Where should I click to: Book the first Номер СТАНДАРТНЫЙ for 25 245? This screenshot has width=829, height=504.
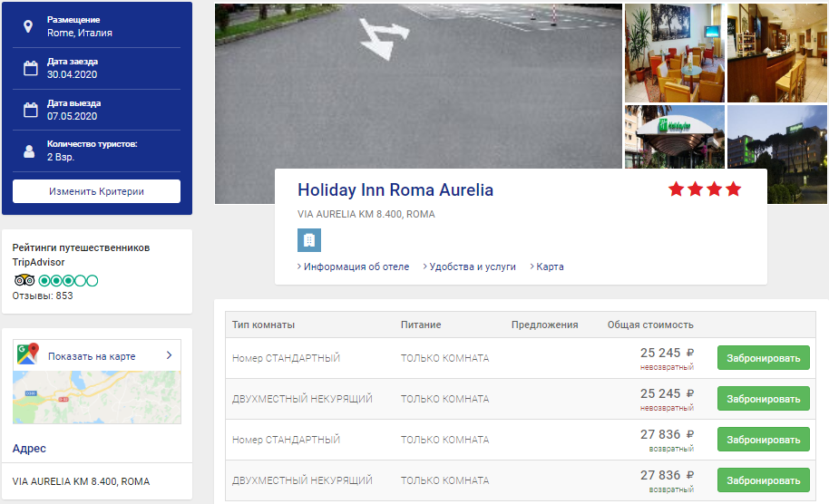tap(764, 358)
